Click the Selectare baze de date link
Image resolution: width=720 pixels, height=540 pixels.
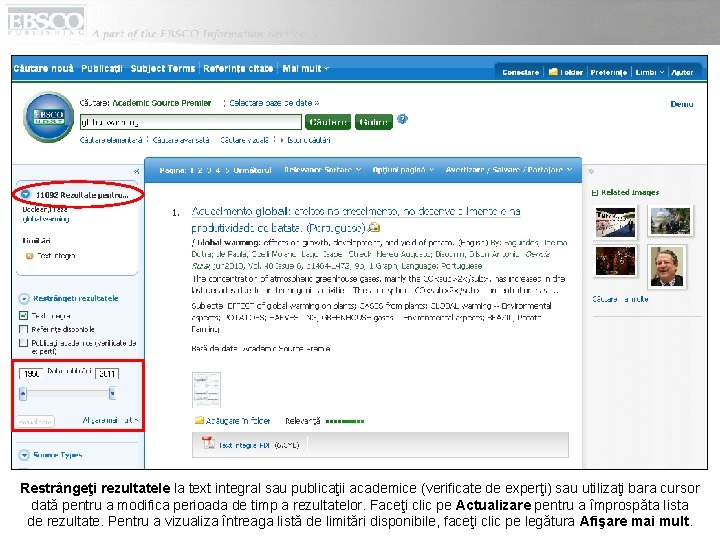pyautogui.click(x=274, y=103)
